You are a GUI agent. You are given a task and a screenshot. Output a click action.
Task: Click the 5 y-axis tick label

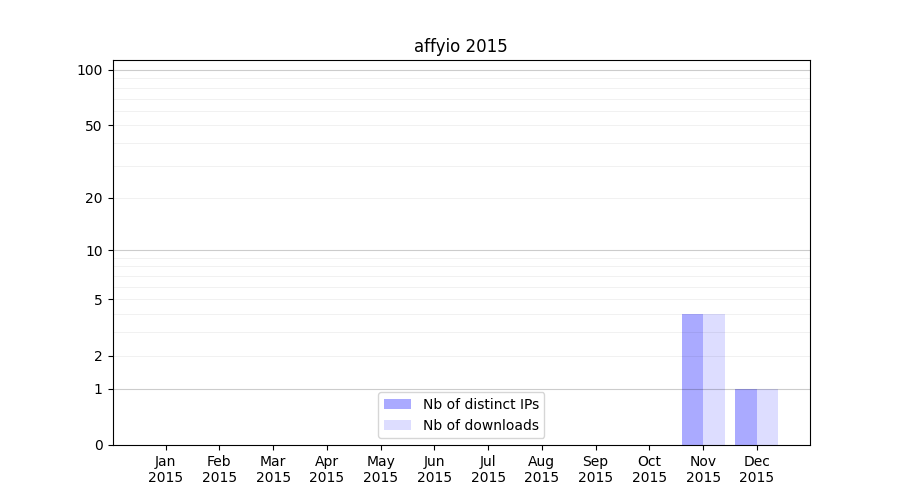[x=97, y=300]
